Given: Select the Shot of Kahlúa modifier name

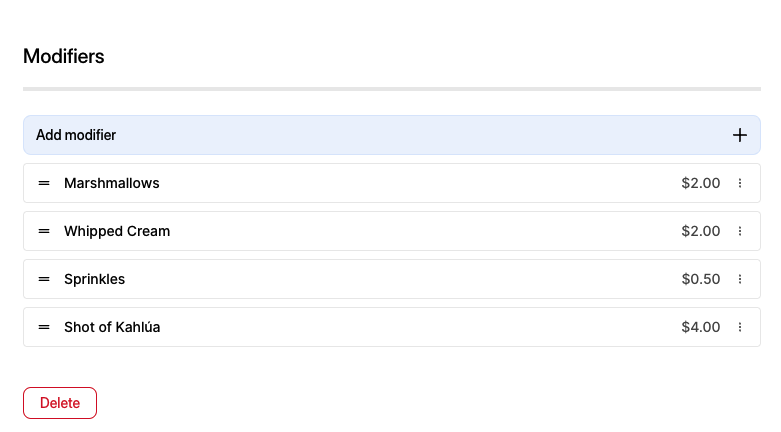Looking at the screenshot, I should (112, 327).
